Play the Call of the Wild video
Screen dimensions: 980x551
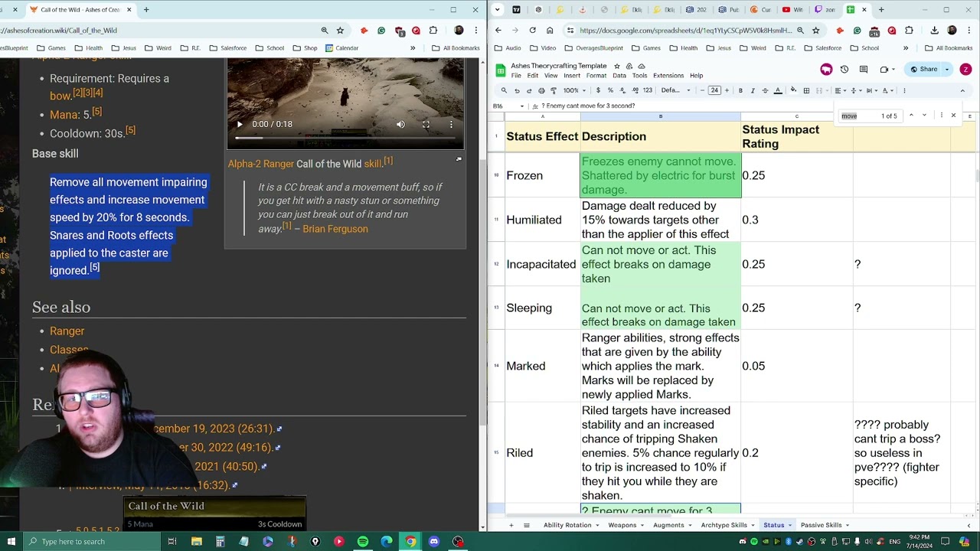point(240,124)
